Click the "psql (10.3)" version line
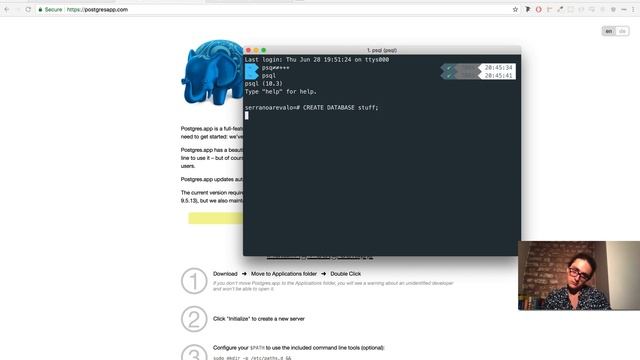This screenshot has width=640, height=360. coord(264,84)
